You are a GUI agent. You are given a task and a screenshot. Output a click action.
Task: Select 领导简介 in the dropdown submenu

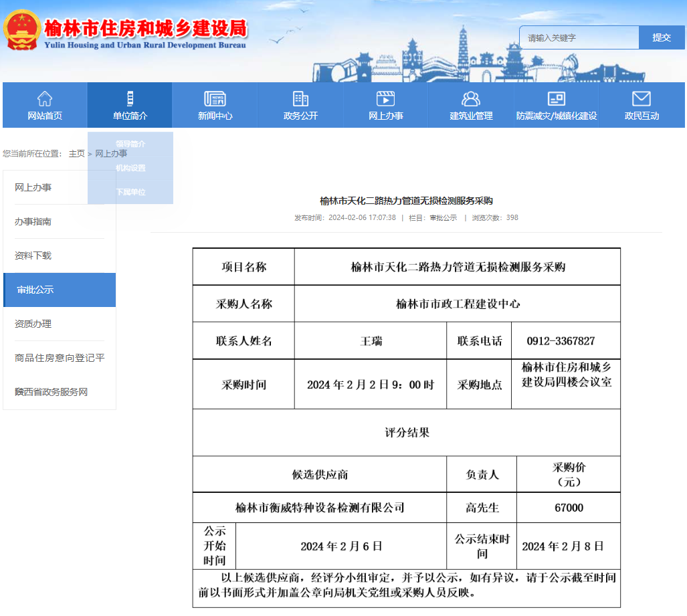click(130, 144)
